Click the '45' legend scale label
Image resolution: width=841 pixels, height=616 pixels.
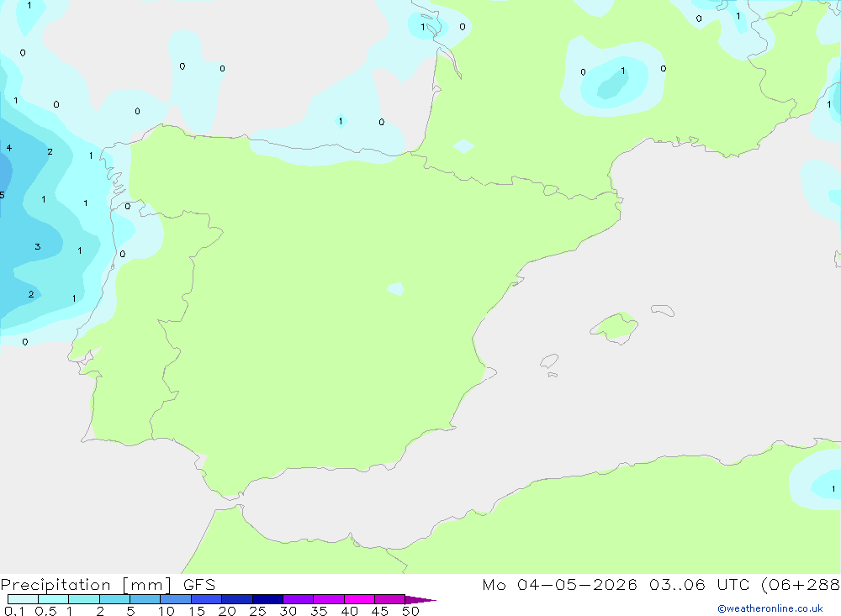pyautogui.click(x=380, y=611)
